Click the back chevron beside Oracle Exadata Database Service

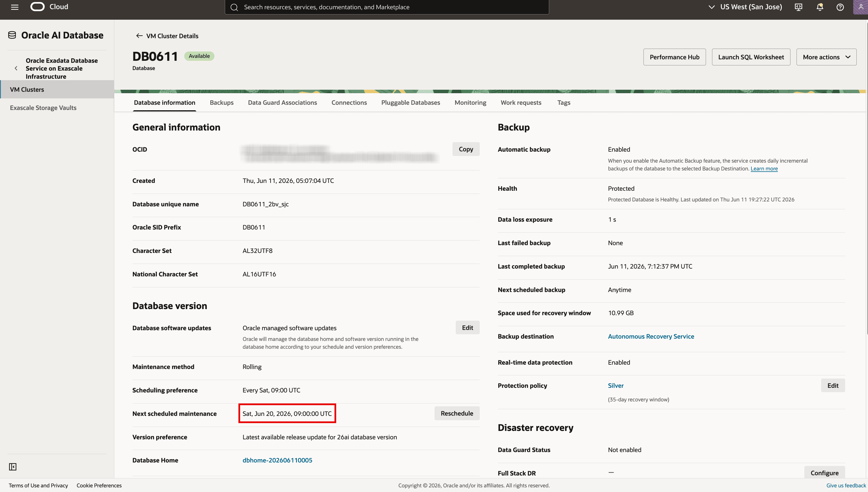pos(16,68)
